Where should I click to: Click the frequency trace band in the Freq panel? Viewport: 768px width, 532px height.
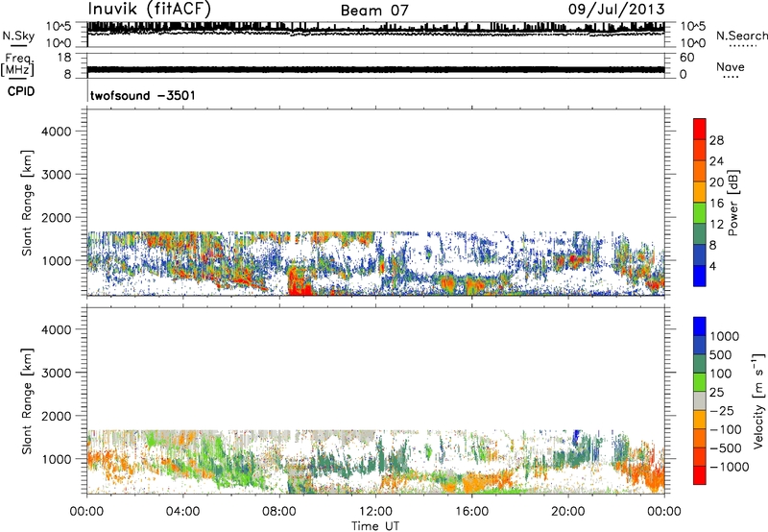(375, 69)
